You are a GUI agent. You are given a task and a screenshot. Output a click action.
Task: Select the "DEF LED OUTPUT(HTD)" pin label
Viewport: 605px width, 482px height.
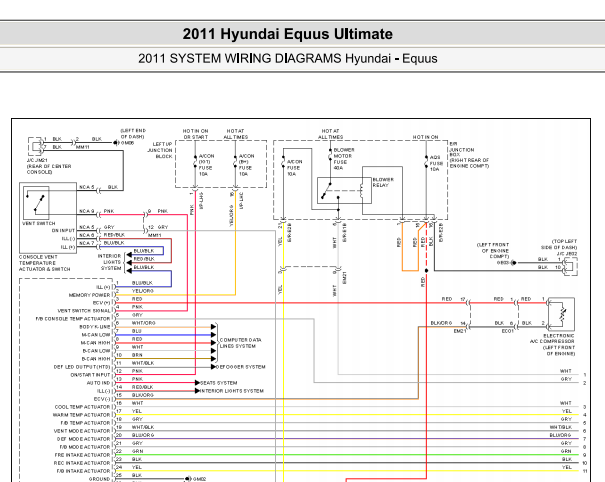click(x=82, y=367)
